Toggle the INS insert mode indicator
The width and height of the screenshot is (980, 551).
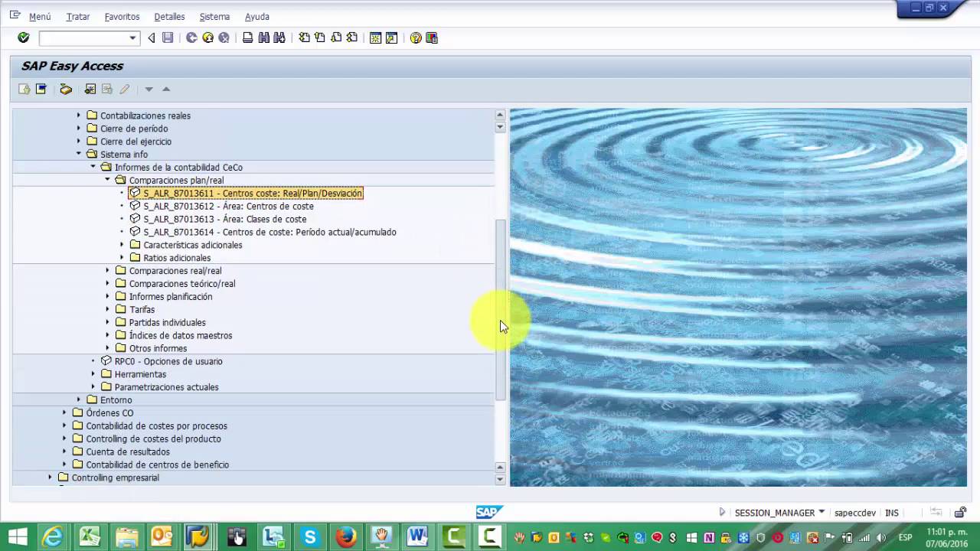click(x=892, y=513)
